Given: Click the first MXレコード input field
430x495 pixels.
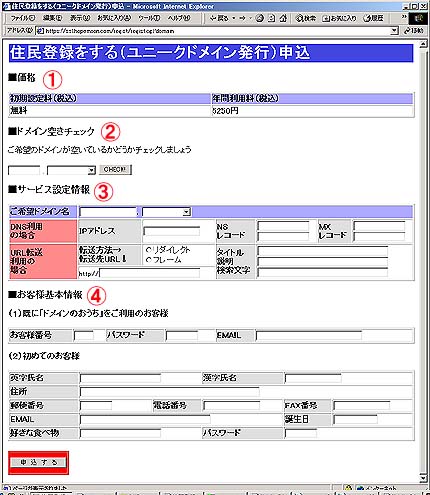Looking at the screenshot, I should click(379, 226).
